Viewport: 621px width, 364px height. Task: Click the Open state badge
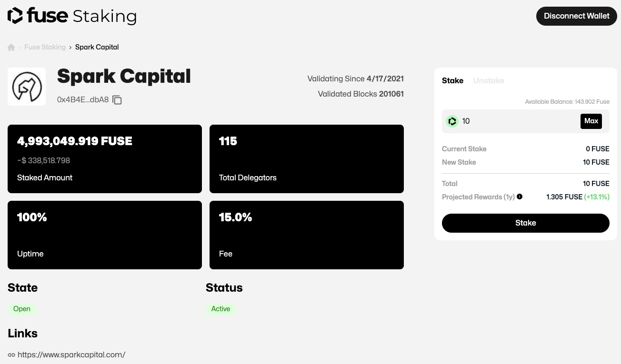click(22, 309)
